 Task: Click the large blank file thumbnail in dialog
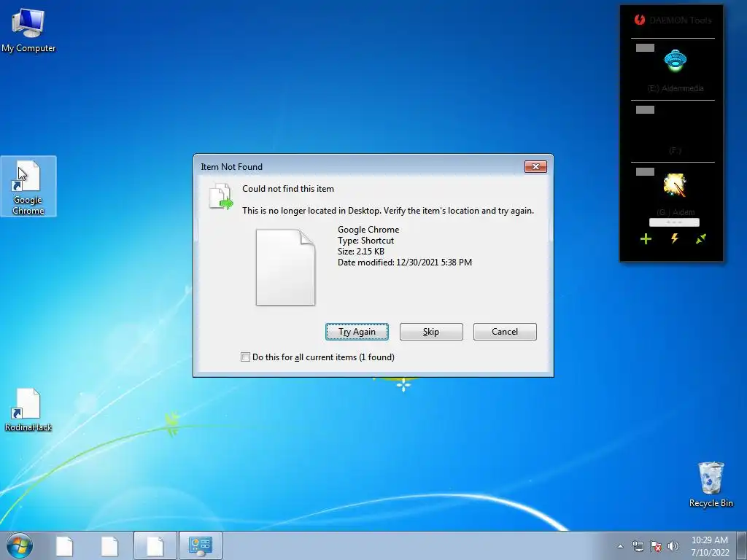[x=285, y=267]
